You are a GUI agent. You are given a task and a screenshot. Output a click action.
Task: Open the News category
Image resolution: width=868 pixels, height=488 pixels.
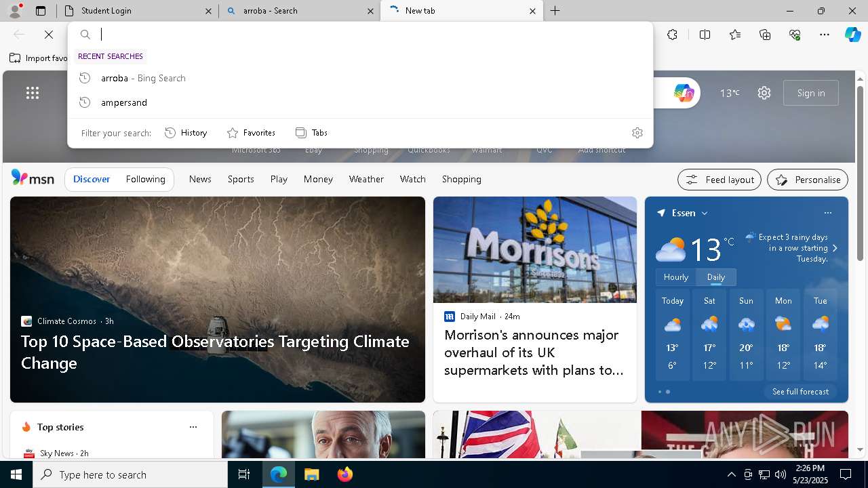(x=200, y=179)
